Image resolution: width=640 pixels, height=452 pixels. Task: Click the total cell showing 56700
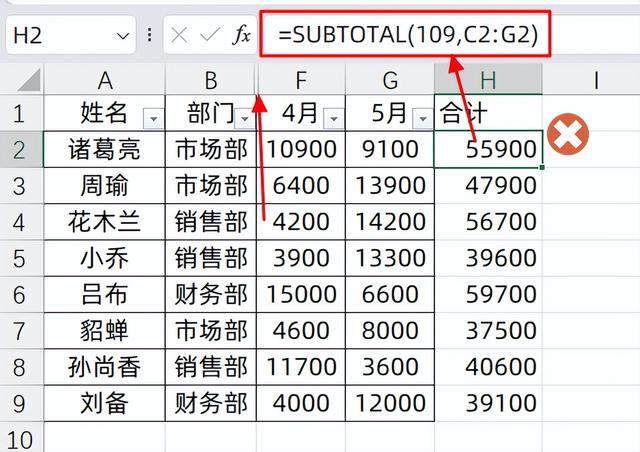pos(488,222)
